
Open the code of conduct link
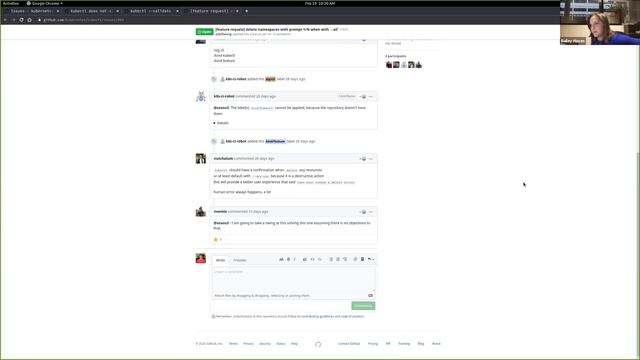[352, 316]
